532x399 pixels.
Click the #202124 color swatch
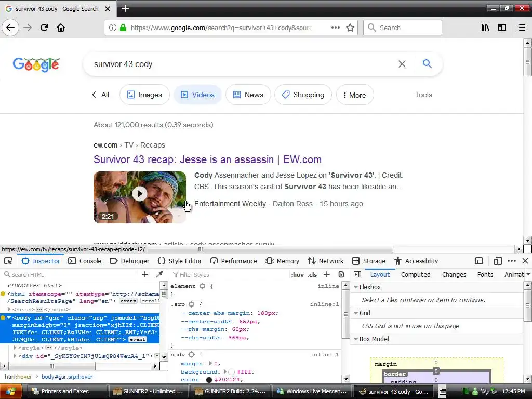click(x=209, y=380)
